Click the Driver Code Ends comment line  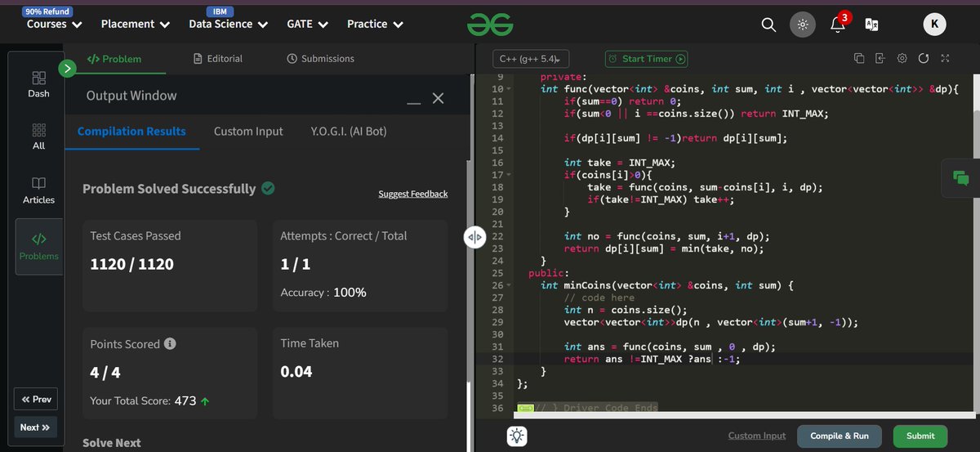(x=596, y=408)
